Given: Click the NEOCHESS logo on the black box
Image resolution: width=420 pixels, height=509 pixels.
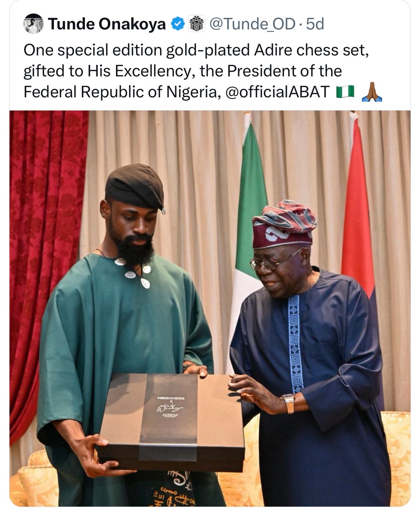Looking at the screenshot, I should 171,398.
